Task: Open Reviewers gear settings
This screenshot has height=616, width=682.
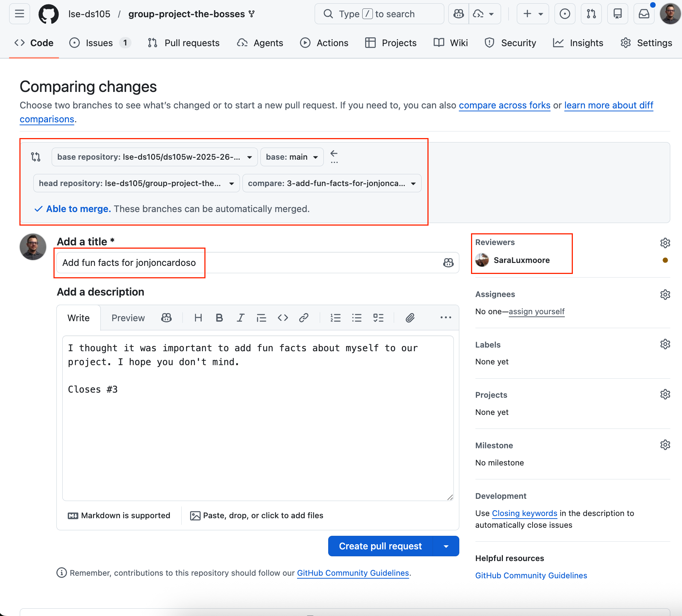Action: tap(665, 243)
